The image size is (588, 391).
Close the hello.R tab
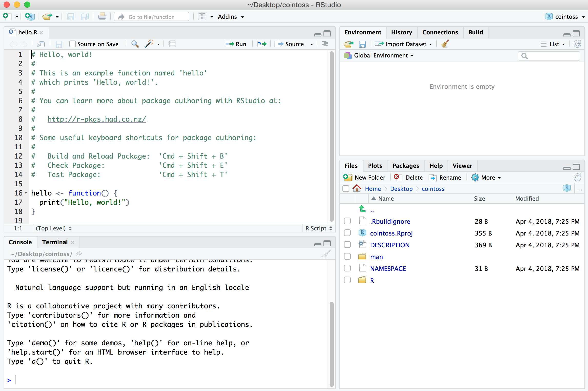(41, 33)
